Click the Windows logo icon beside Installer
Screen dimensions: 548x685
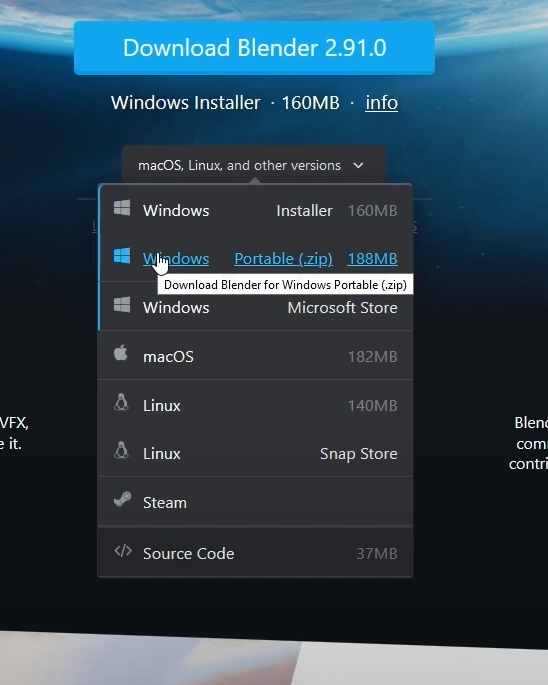point(122,208)
